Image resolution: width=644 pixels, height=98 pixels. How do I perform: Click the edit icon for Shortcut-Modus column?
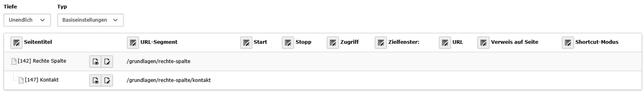coord(568,42)
